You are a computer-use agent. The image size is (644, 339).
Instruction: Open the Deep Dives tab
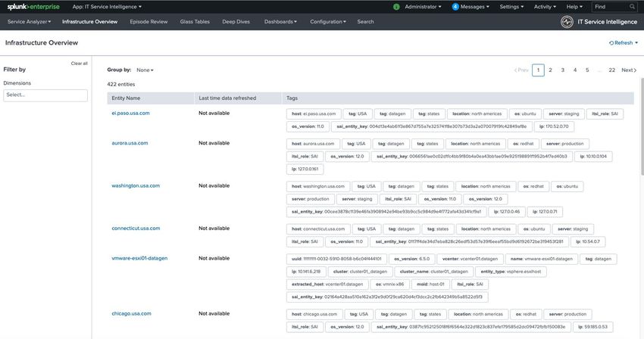click(x=236, y=22)
